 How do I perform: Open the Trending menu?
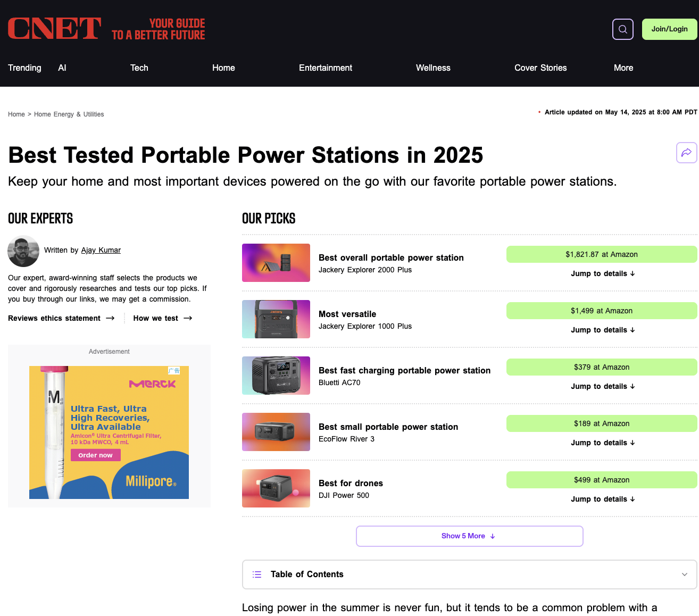(24, 68)
